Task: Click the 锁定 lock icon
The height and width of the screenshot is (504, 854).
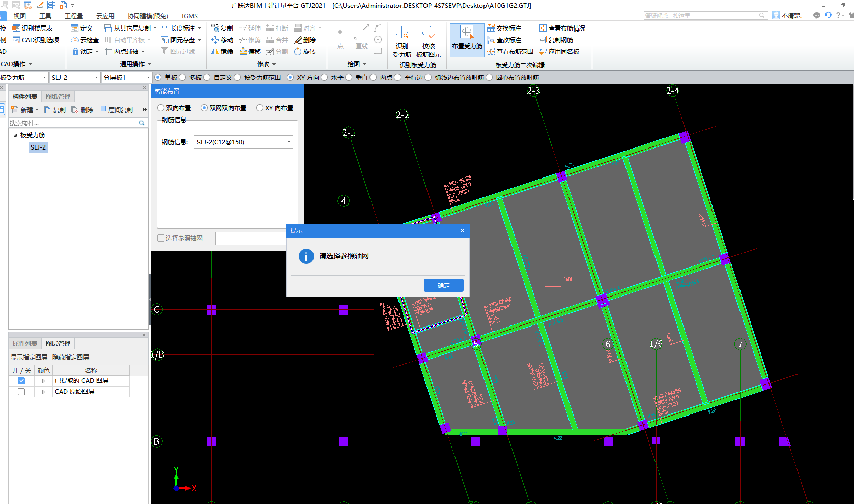Action: pyautogui.click(x=75, y=51)
